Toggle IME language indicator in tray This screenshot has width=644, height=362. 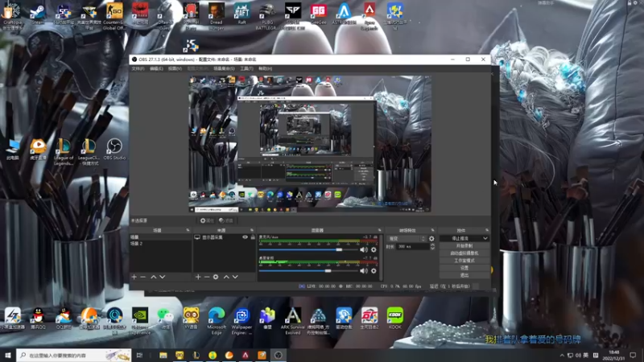coord(586,355)
